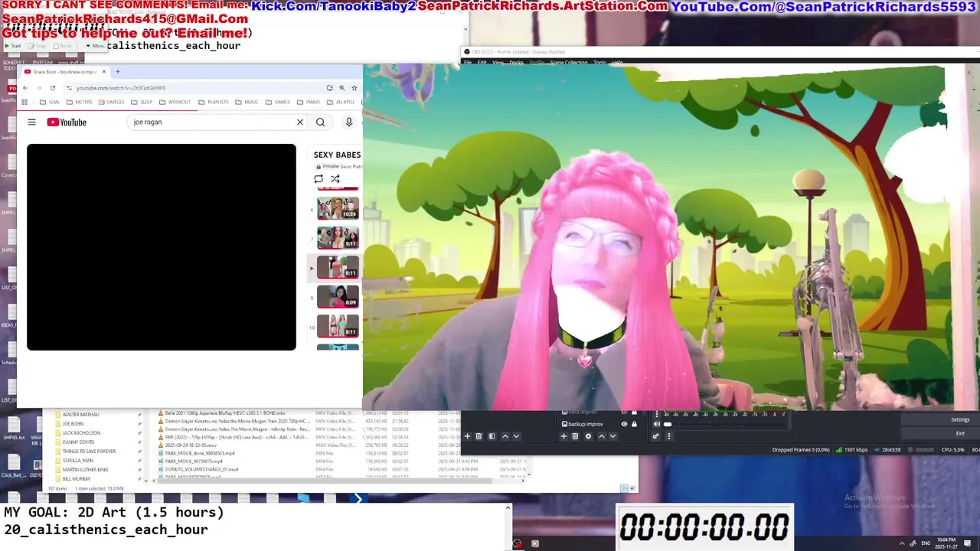Screen dimensions: 980x551
Task: Open the OBS Scene Collection menu
Action: tap(569, 62)
